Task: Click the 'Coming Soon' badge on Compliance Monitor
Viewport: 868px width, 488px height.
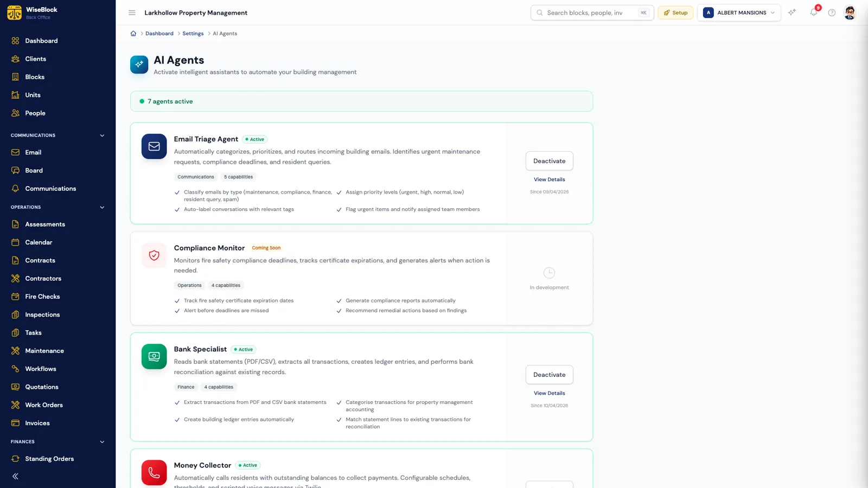Action: pyautogui.click(x=266, y=248)
